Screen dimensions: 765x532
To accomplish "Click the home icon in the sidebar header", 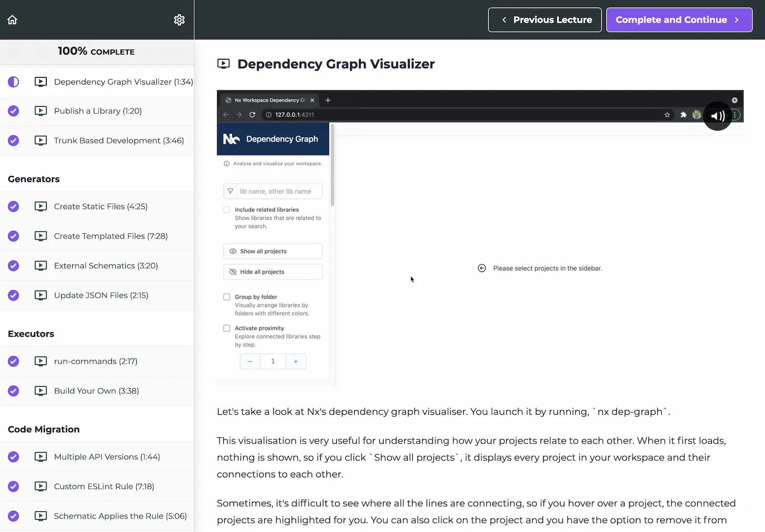I will tap(12, 20).
